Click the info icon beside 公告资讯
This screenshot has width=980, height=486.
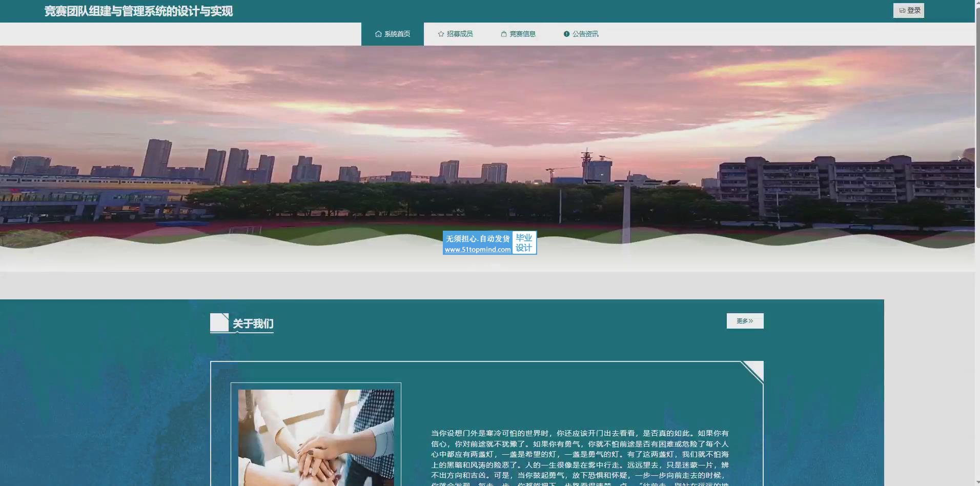pyautogui.click(x=566, y=34)
